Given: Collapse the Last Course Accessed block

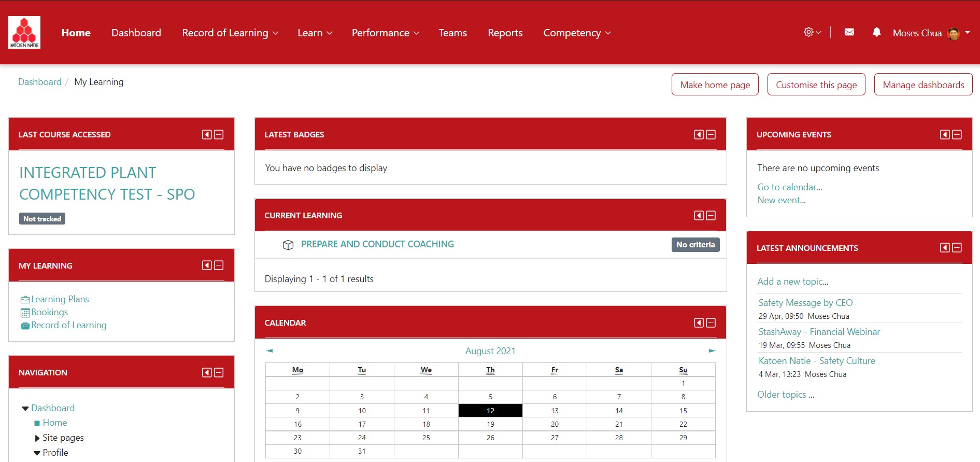Looking at the screenshot, I should coord(219,135).
